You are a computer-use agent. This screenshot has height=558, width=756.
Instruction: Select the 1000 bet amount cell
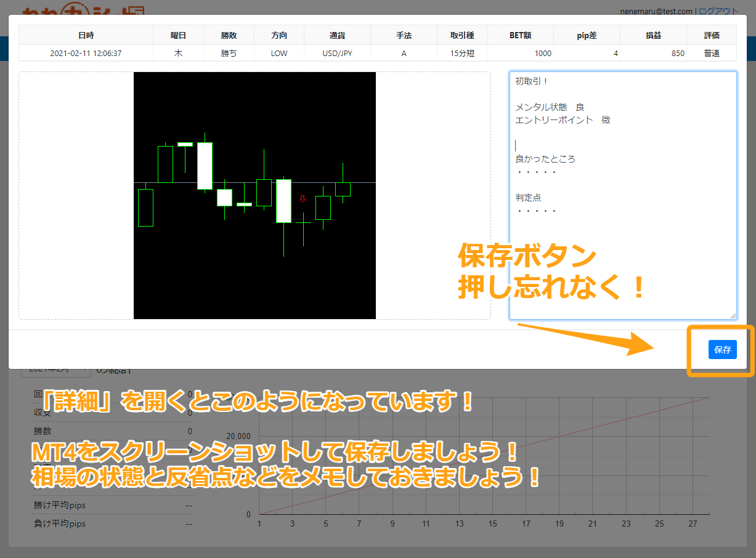pyautogui.click(x=521, y=53)
